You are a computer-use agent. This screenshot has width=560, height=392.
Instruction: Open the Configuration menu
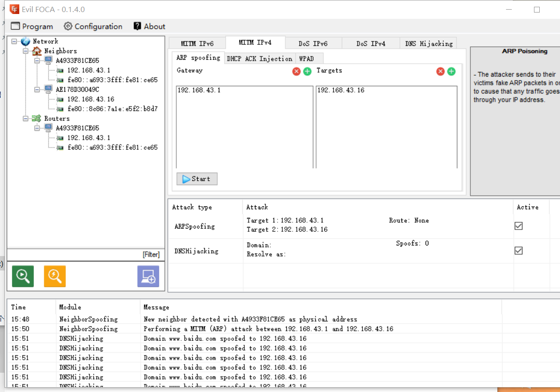click(93, 26)
